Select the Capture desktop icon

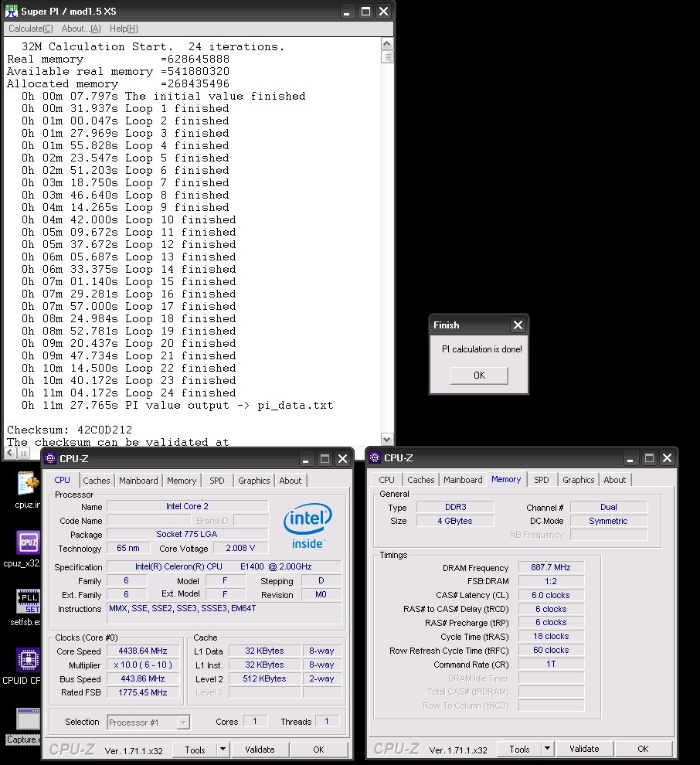[29, 719]
